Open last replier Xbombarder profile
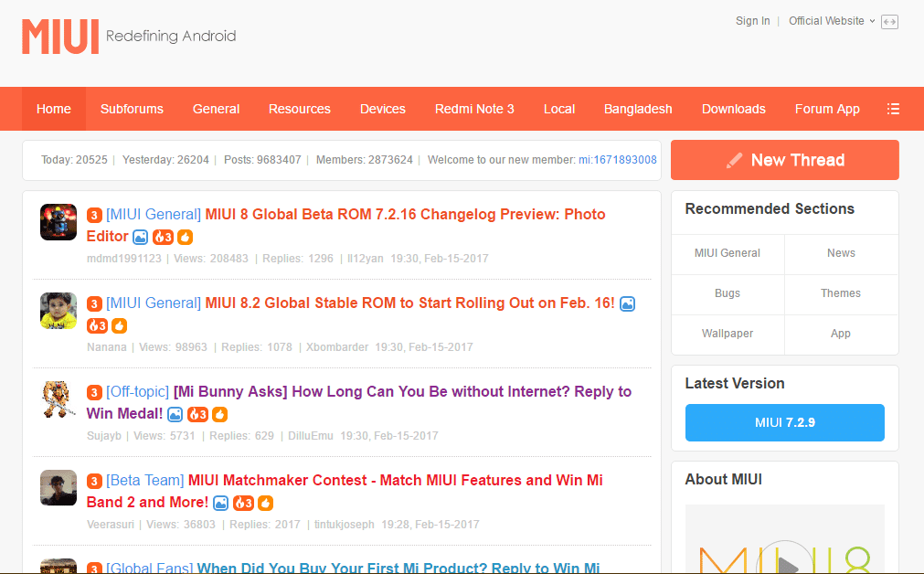This screenshot has width=924, height=574. (x=337, y=347)
